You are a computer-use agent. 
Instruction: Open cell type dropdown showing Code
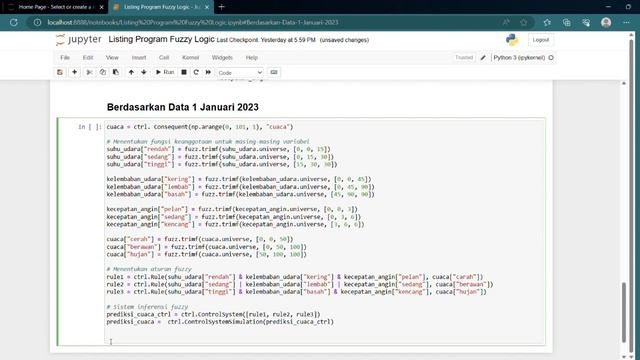click(x=240, y=73)
